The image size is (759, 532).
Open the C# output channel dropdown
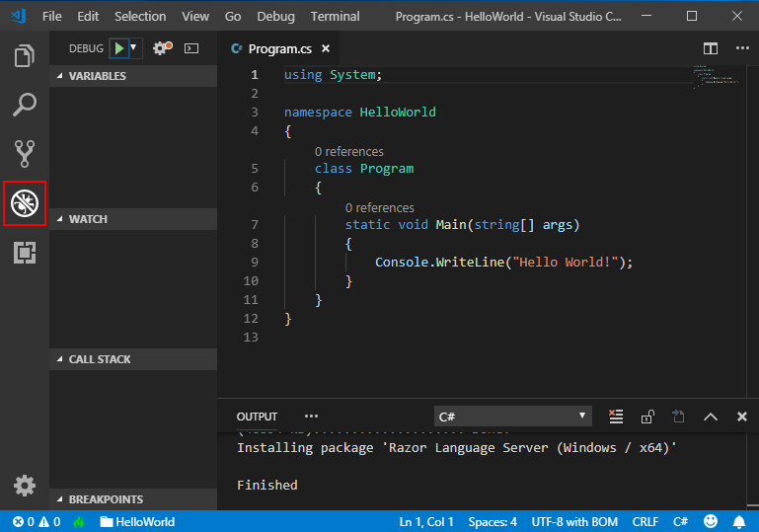coord(513,417)
